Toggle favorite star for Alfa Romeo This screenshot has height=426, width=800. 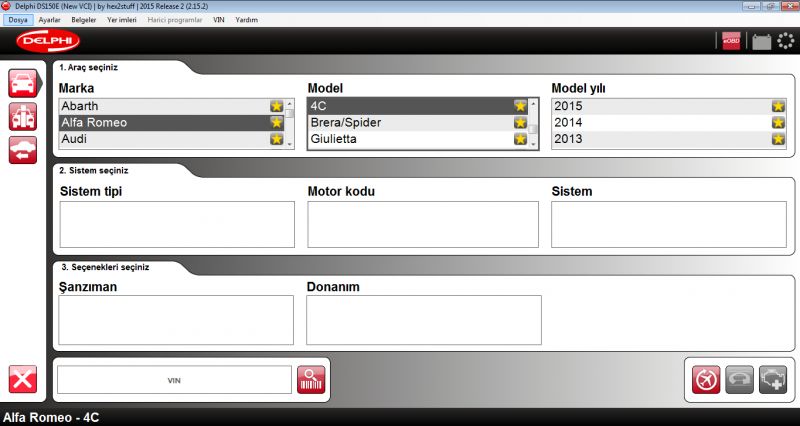[x=277, y=122]
